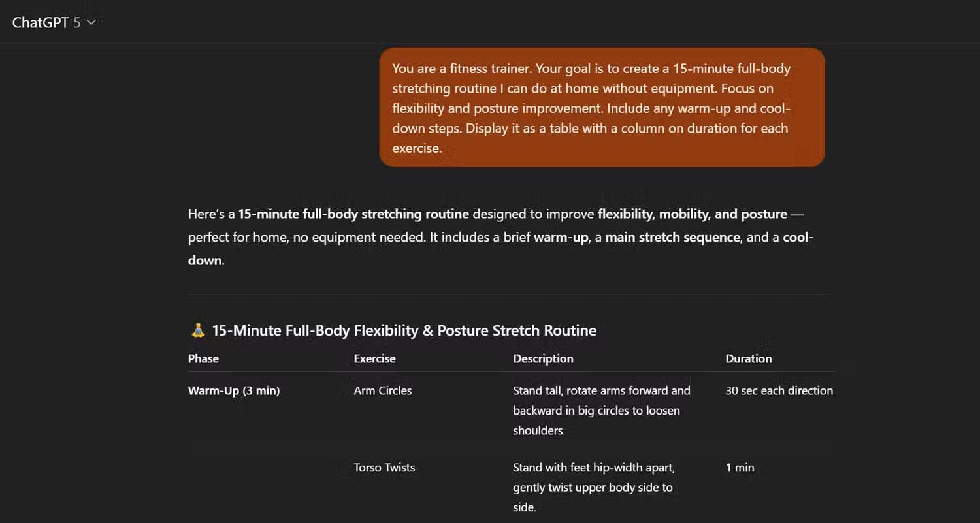980x523 pixels.
Task: Click bold "flexibility, mobility, and posture" text
Action: (693, 214)
